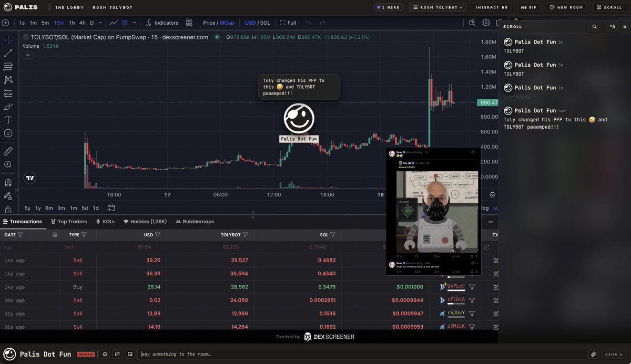Toggle stay-in-drawing-mode pencil lock

pyautogui.click(x=8, y=196)
